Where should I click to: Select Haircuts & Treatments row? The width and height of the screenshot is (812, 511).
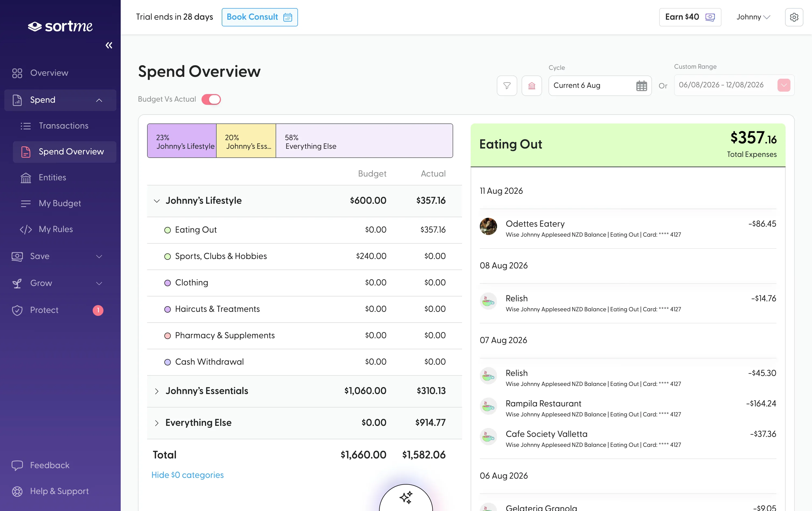click(x=304, y=309)
